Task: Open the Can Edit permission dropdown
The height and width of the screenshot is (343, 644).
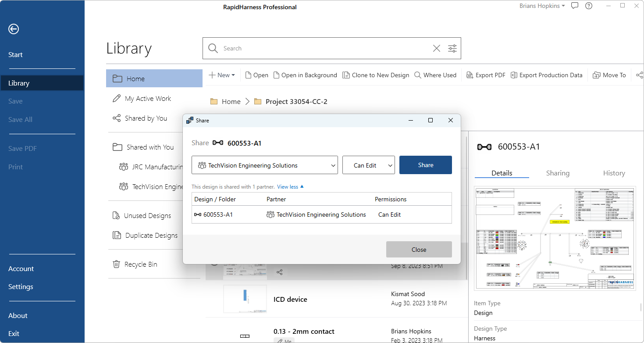Action: point(369,165)
